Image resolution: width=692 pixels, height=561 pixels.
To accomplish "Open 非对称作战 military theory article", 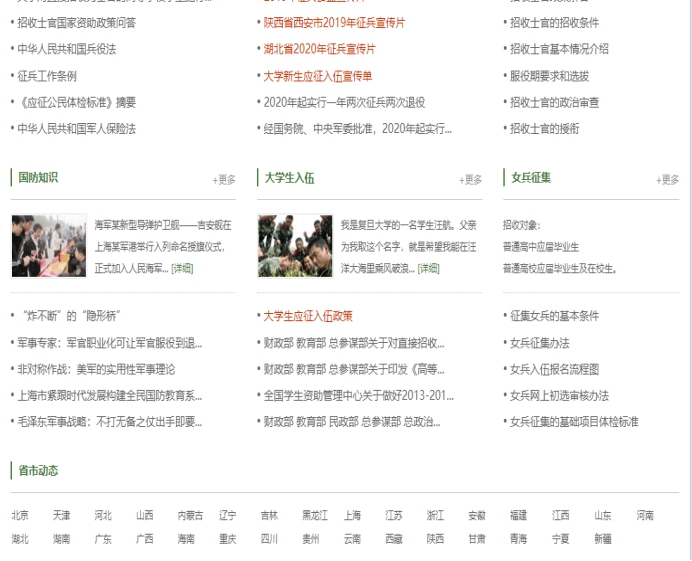I will pyautogui.click(x=109, y=369).
